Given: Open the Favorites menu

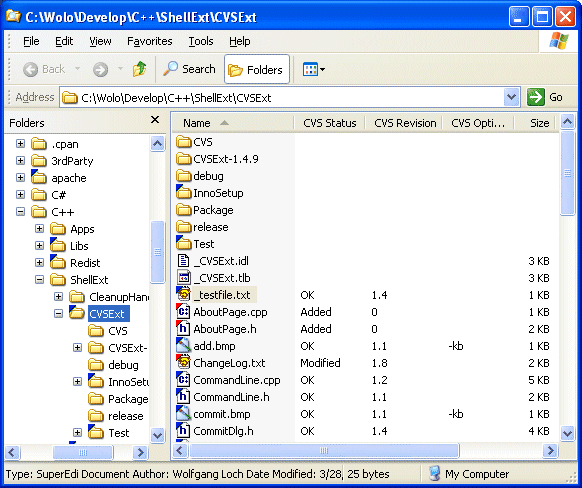Looking at the screenshot, I should [x=150, y=41].
